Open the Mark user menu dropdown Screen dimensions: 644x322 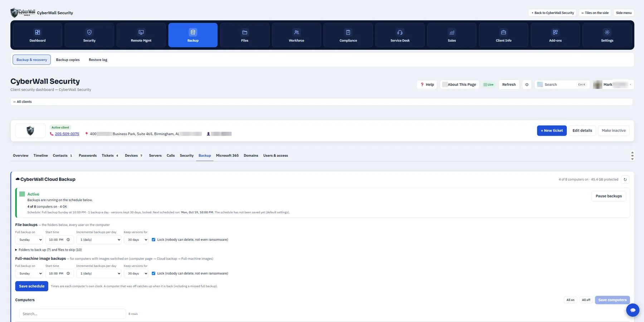[x=613, y=85]
